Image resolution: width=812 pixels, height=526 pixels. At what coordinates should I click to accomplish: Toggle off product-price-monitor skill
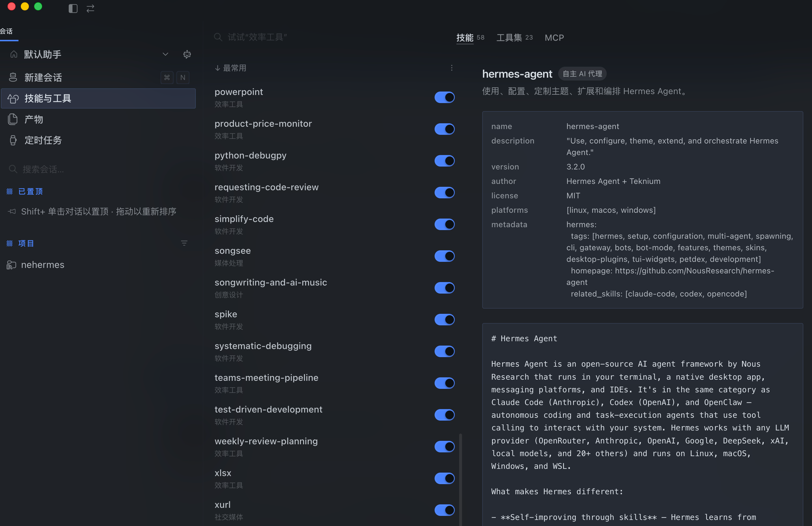tap(445, 129)
